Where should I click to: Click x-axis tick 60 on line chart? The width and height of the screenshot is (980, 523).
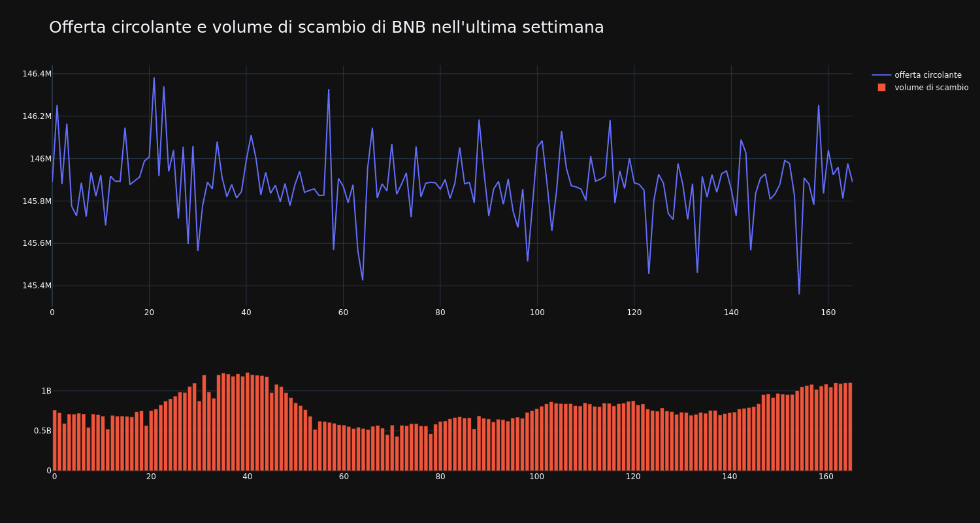click(x=343, y=312)
